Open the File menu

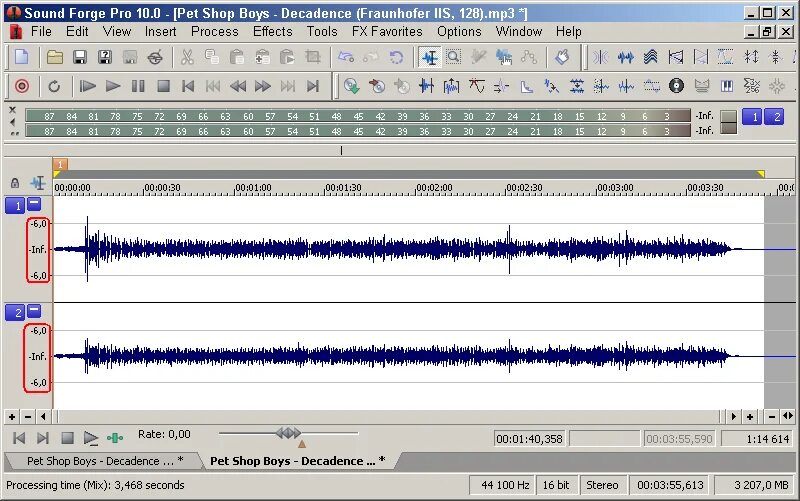[41, 32]
